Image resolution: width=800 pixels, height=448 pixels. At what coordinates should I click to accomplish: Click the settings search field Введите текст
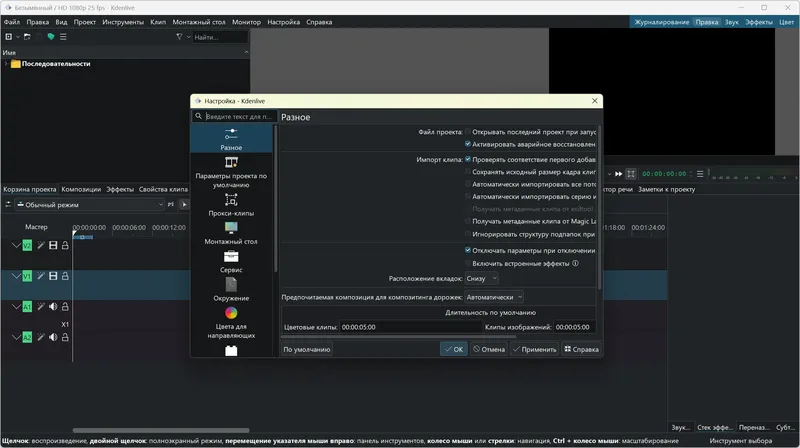235,116
